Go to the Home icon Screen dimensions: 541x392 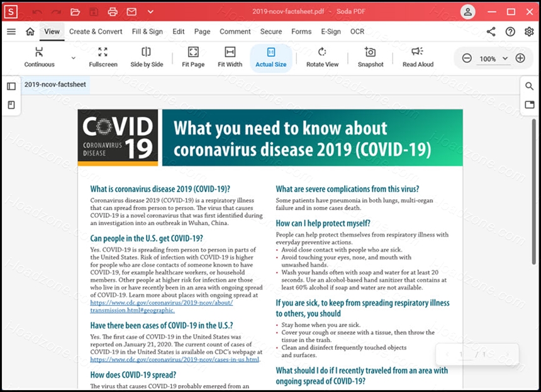30,31
